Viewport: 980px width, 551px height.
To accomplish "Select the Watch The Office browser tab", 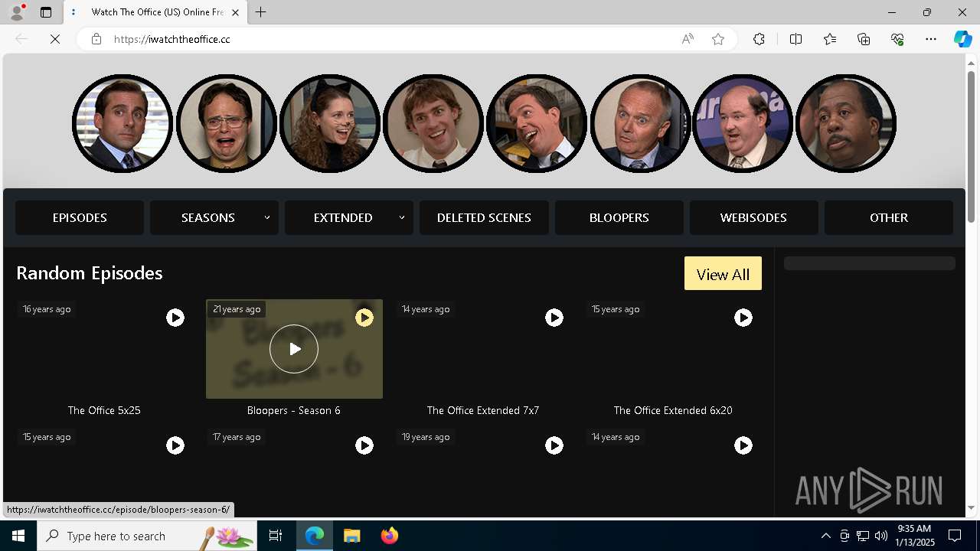I will [x=155, y=12].
